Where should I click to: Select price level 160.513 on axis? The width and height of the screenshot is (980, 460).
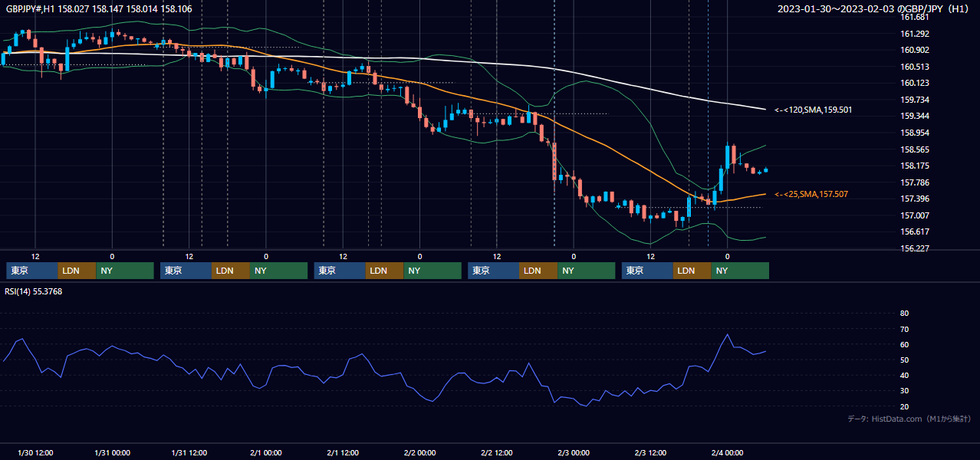(x=914, y=67)
